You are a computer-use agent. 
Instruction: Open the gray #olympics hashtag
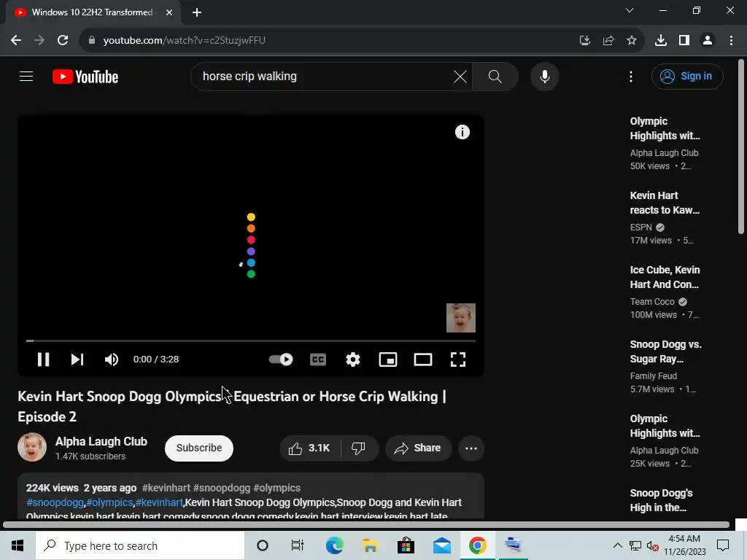point(276,488)
